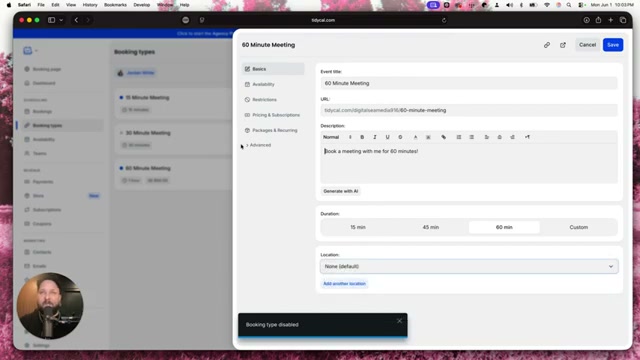640x360 pixels.
Task: Toggle strikethrough formatting in description toolbar
Action: tap(400, 137)
